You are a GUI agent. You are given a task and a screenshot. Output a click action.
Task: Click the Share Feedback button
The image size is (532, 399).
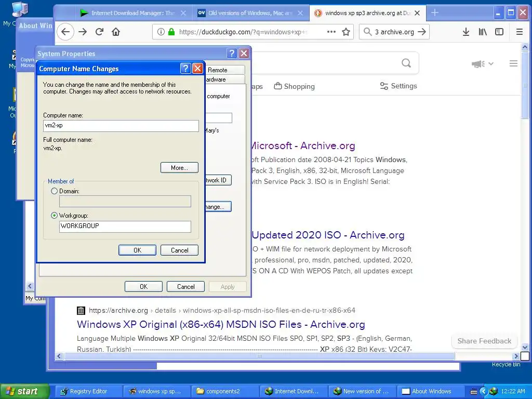click(484, 341)
